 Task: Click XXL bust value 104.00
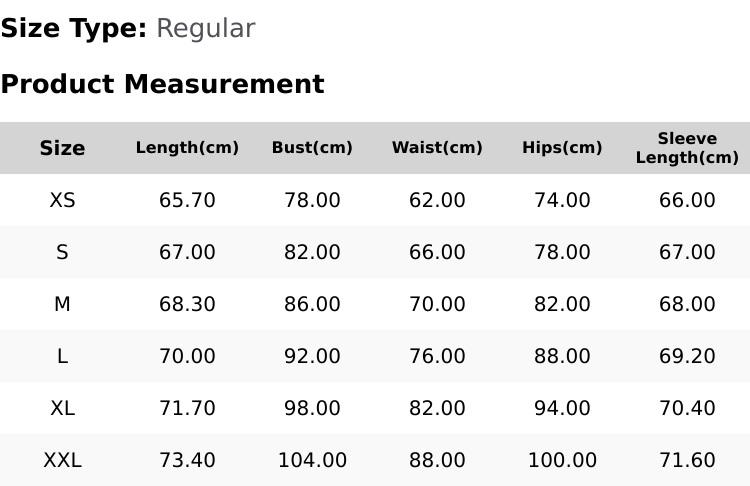[312, 460]
